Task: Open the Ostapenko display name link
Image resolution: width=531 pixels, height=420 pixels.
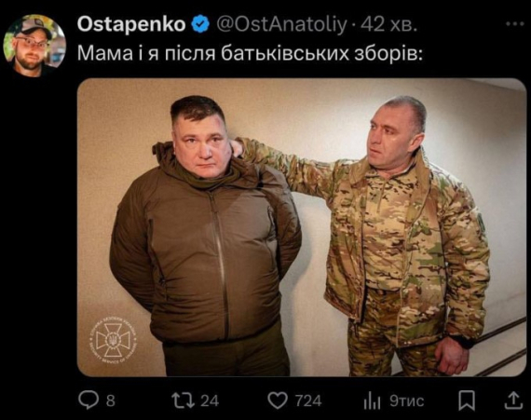Action: [131, 24]
